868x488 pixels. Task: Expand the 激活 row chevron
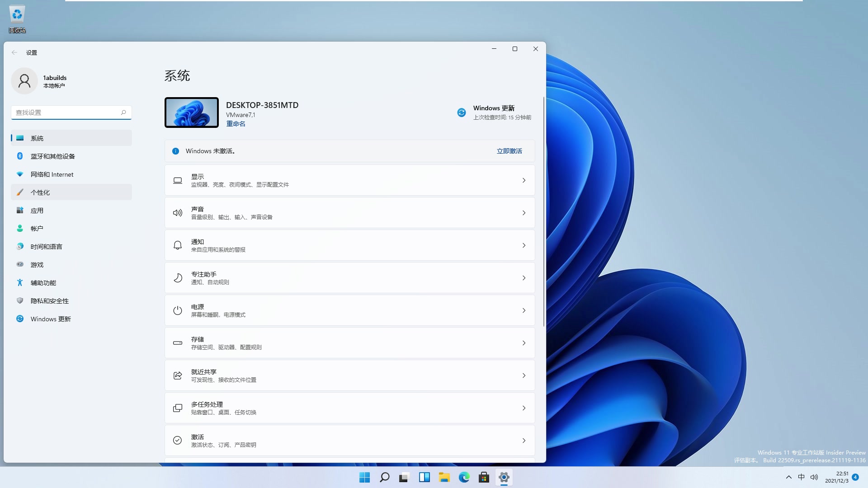pyautogui.click(x=524, y=441)
